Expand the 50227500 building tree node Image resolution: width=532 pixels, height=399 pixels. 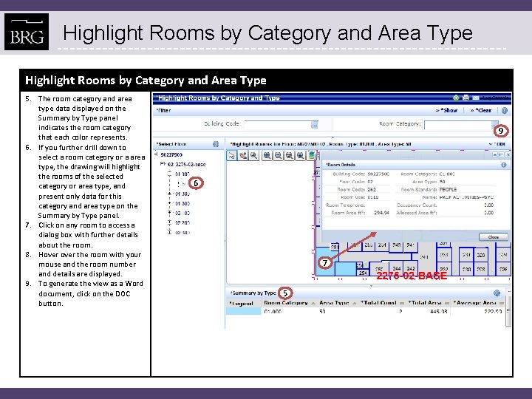tap(156, 154)
